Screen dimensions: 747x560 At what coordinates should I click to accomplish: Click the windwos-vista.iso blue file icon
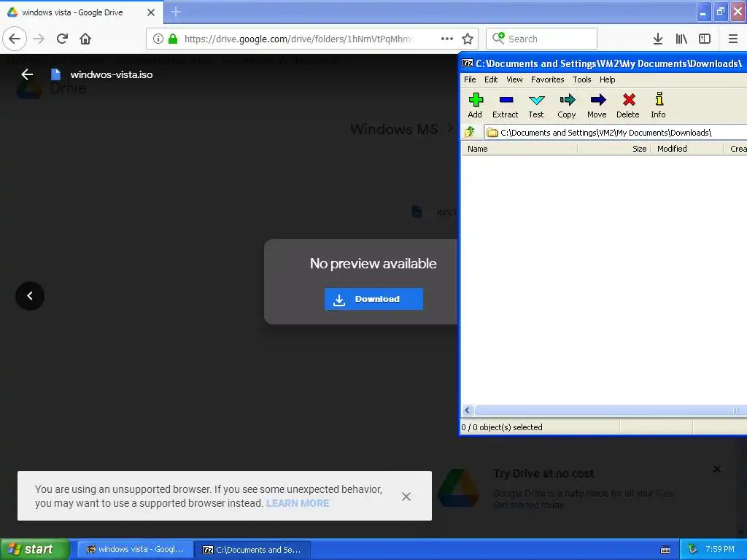55,74
